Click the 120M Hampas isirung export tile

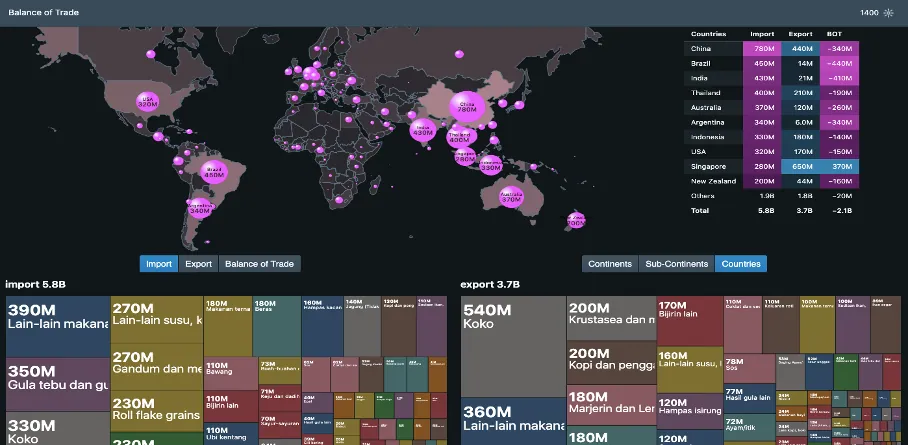690,411
